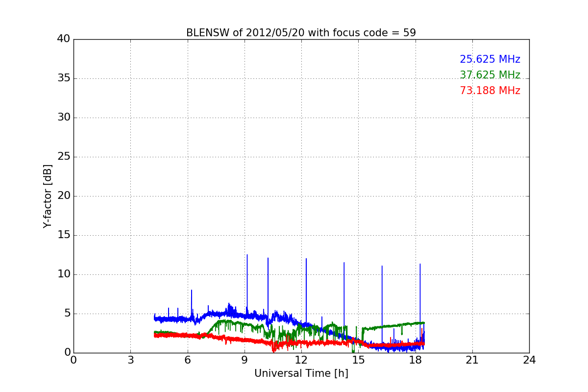Click the x-axis tick label 24
The image size is (588, 392).
pyautogui.click(x=529, y=360)
